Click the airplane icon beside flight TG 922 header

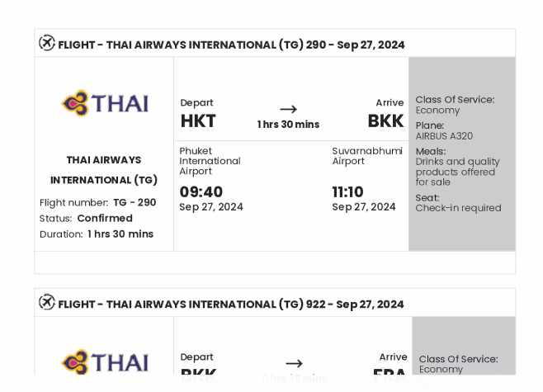tap(47, 302)
